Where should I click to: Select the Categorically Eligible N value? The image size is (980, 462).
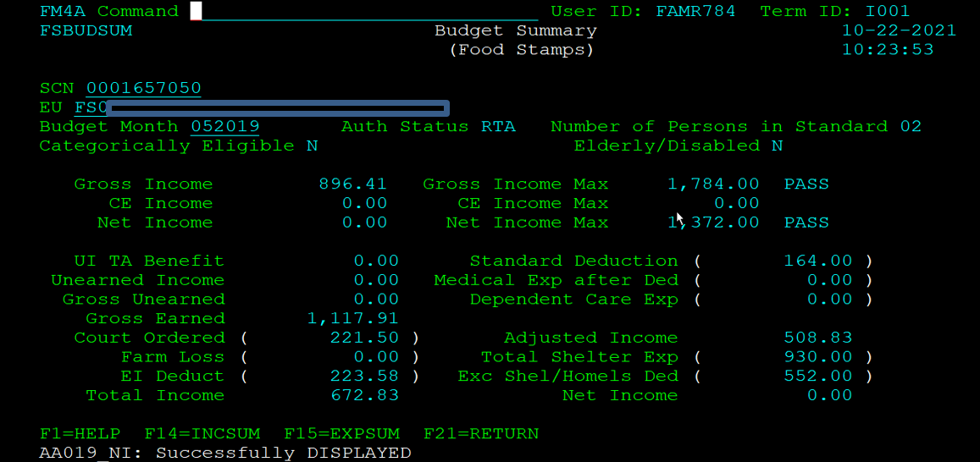(312, 146)
